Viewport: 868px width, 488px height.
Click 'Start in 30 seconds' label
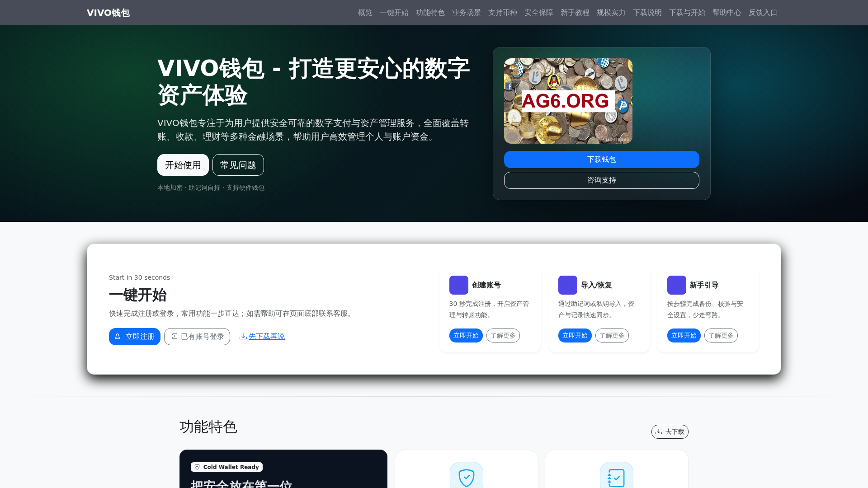pos(139,277)
